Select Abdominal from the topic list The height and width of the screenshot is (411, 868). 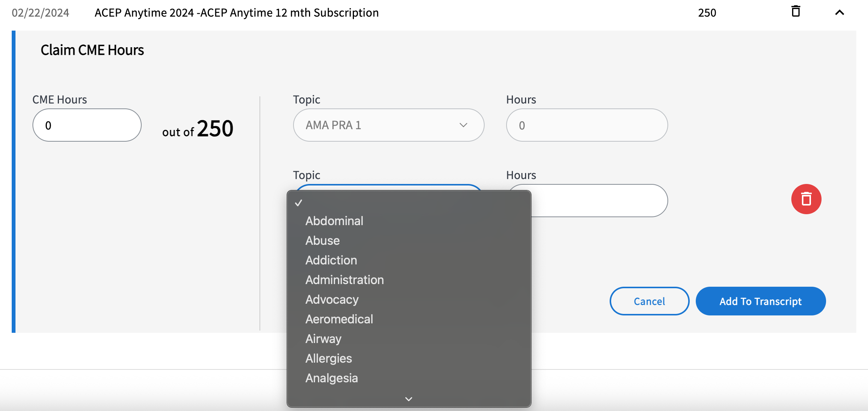334,221
